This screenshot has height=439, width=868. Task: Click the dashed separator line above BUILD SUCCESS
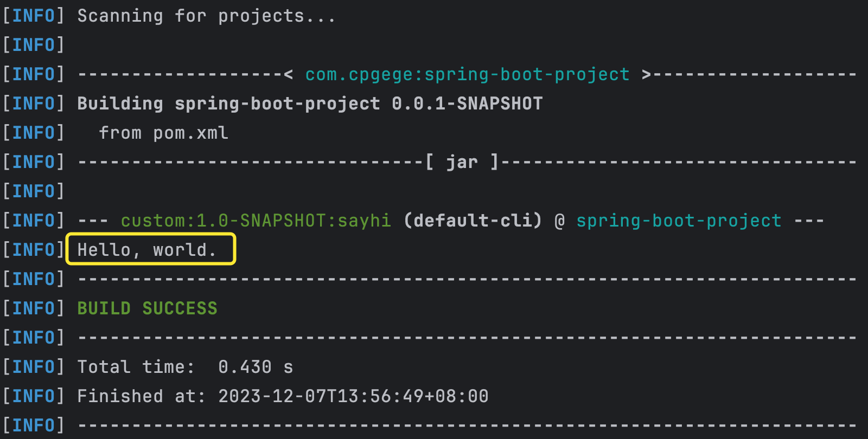(467, 280)
